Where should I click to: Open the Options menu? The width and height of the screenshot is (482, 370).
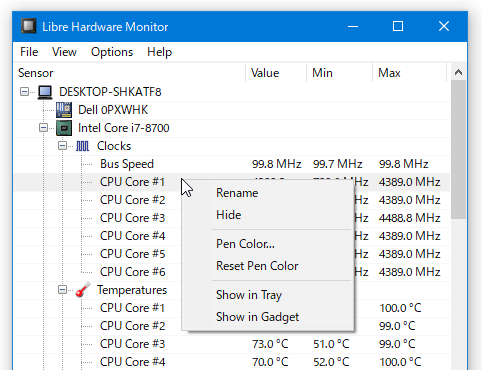point(112,52)
